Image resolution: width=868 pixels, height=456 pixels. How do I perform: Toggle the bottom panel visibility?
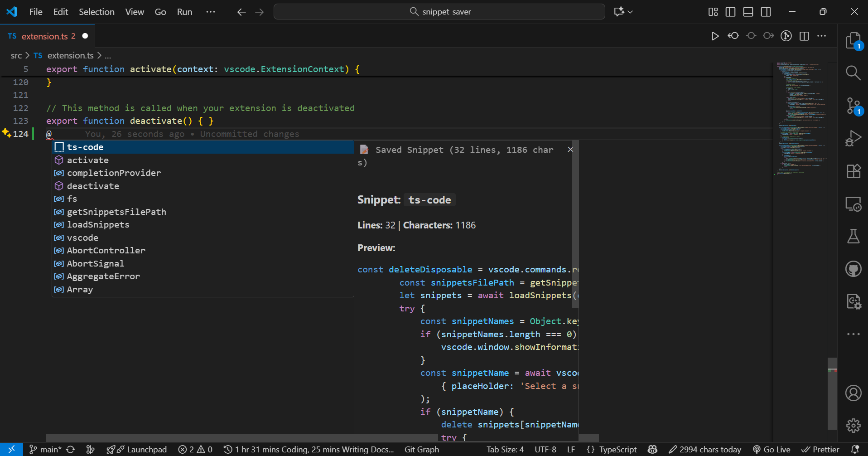[748, 12]
